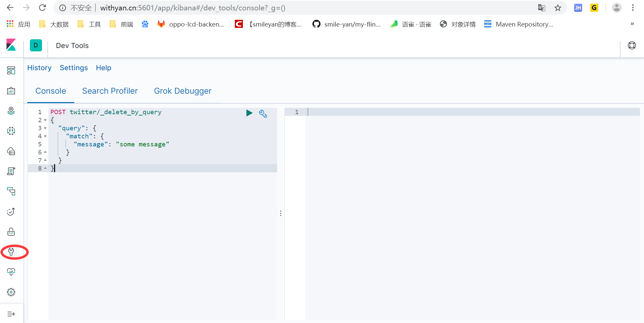Open Stack Monitoring heartbeat icon
Viewport: 644px width, 323px height.
[x=11, y=272]
